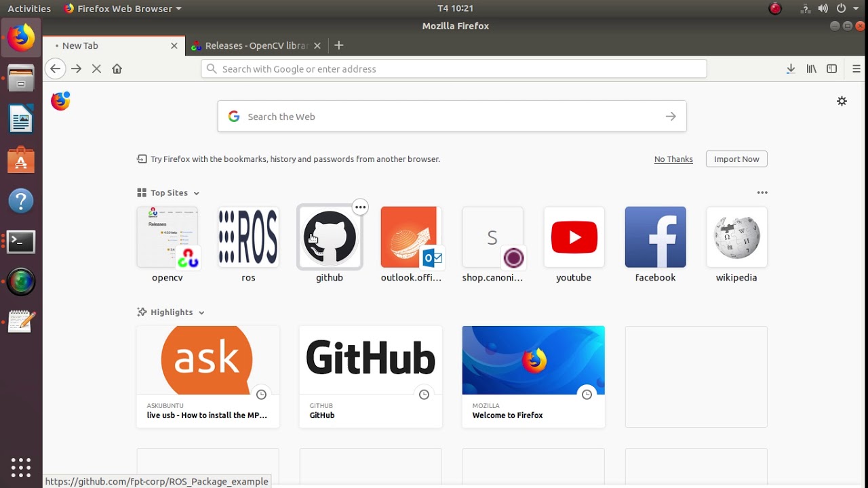The height and width of the screenshot is (488, 868).
Task: Click the red recording indicator icon
Action: coord(775,9)
